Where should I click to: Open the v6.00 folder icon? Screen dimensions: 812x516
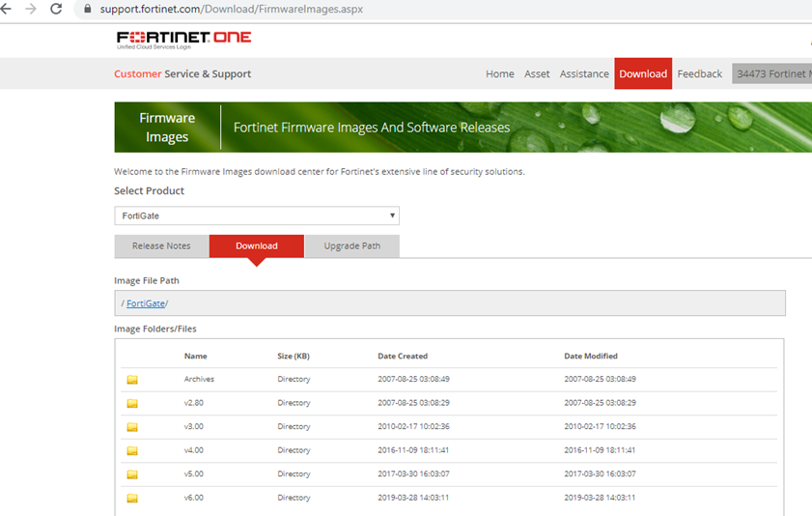coord(132,498)
